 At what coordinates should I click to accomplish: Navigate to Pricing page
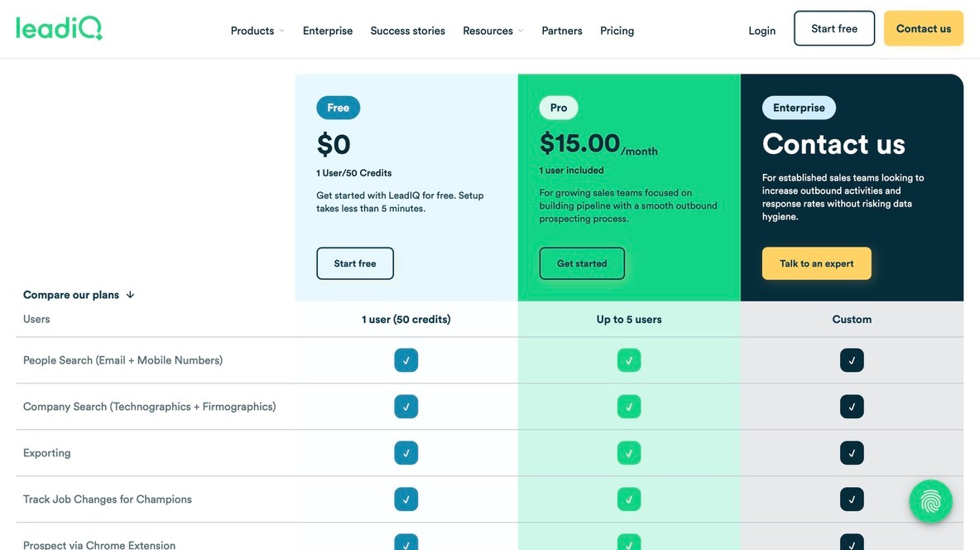pyautogui.click(x=617, y=31)
